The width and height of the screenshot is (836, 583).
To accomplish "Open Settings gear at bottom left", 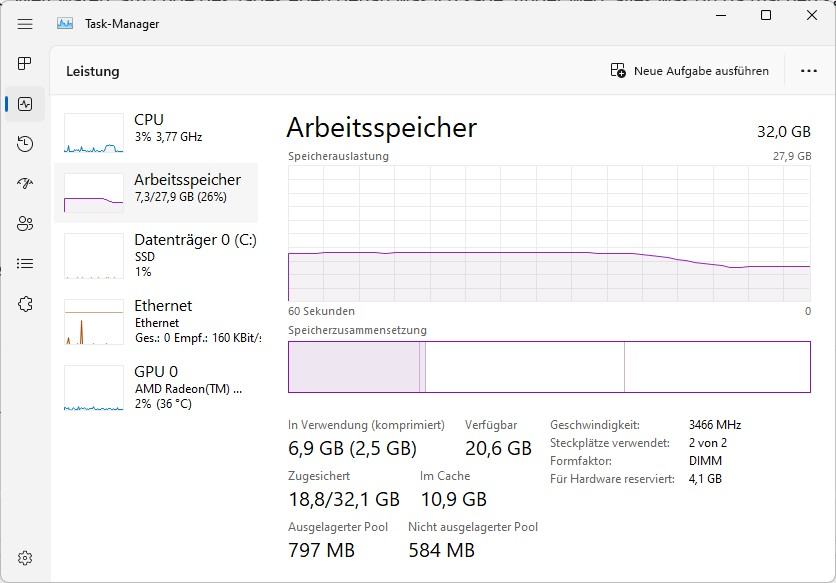I will tap(25, 558).
